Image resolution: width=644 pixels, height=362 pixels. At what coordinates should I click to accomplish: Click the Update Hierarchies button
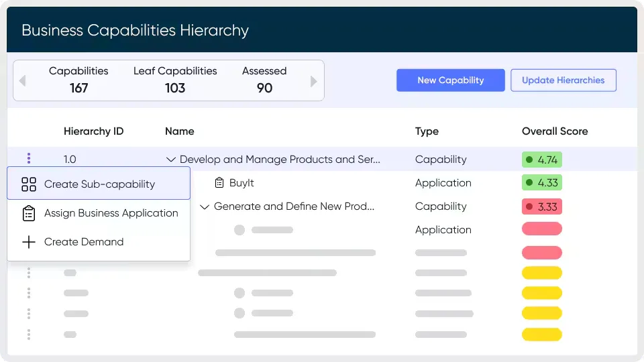(x=563, y=80)
